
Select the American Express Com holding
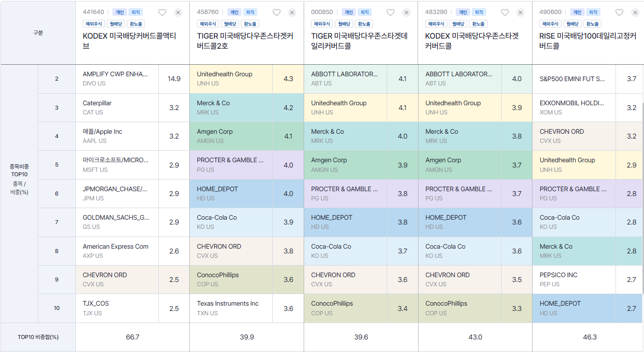[117, 251]
